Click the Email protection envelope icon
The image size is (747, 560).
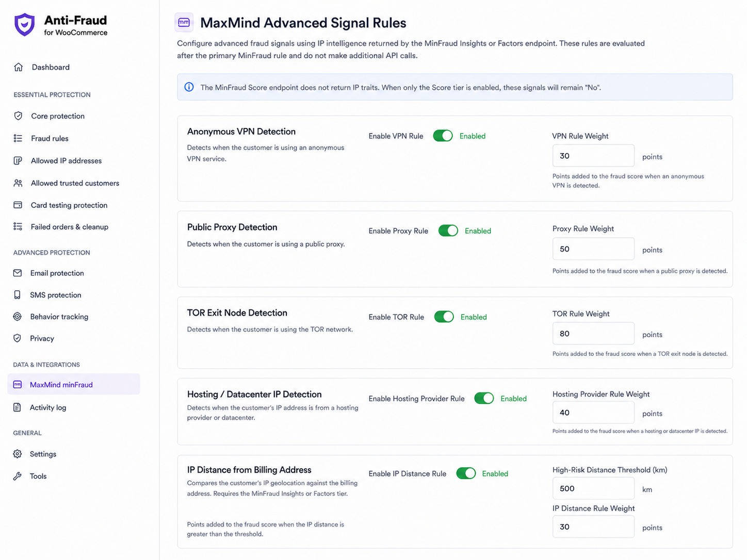pyautogui.click(x=18, y=273)
